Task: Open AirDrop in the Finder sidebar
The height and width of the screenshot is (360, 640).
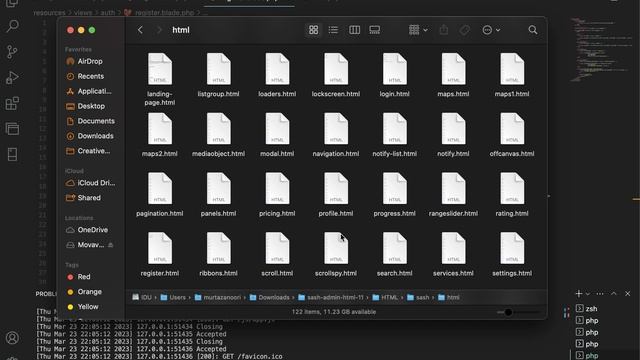Action: 91,61
